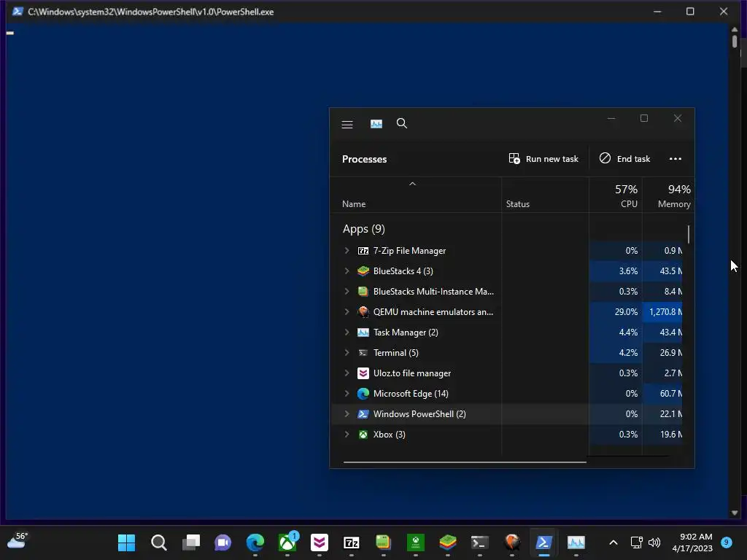Open the Windows Start menu
Image resolution: width=747 pixels, height=560 pixels.
coord(126,542)
